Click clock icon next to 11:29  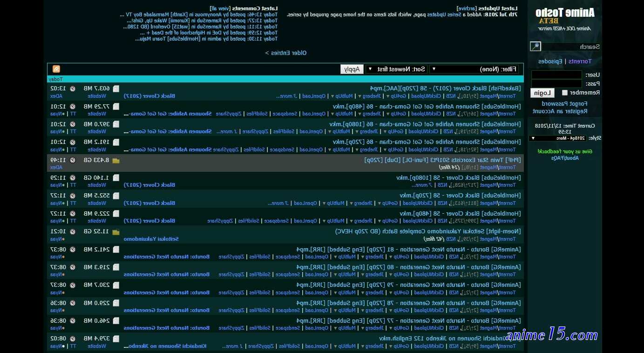point(73,177)
